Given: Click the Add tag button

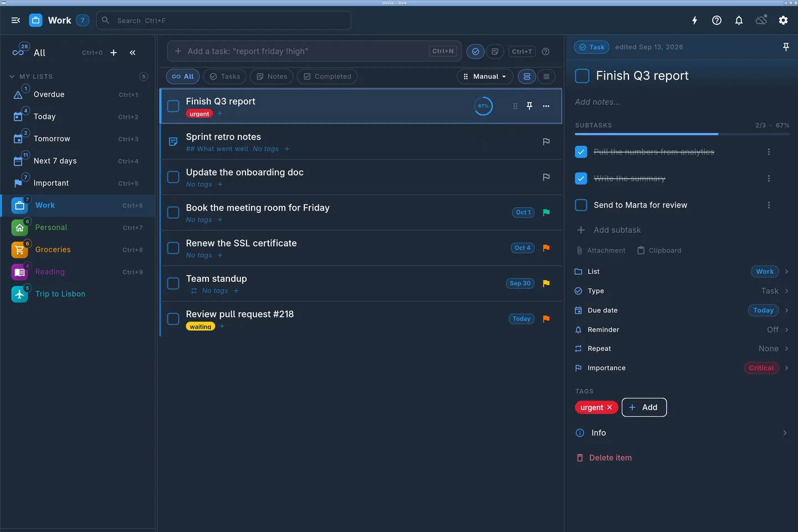Looking at the screenshot, I should (x=644, y=407).
